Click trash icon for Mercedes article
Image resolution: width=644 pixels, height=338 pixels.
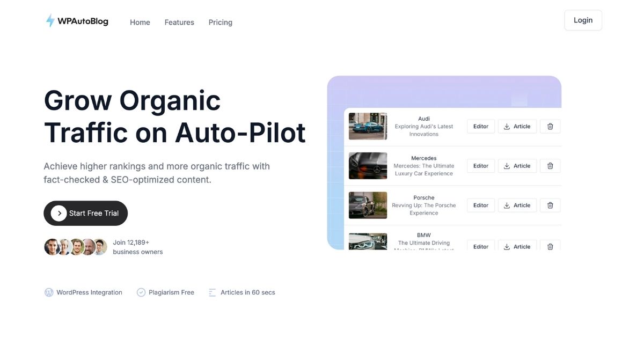pos(550,166)
